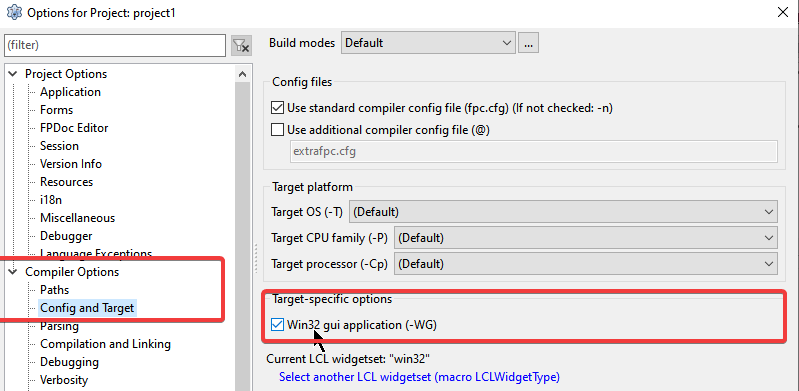Select Session in the options tree
Viewport: 799px width, 391px height.
click(59, 146)
